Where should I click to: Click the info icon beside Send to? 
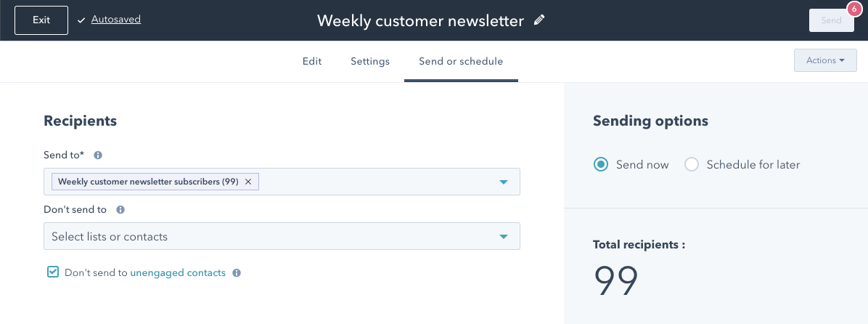pos(98,155)
